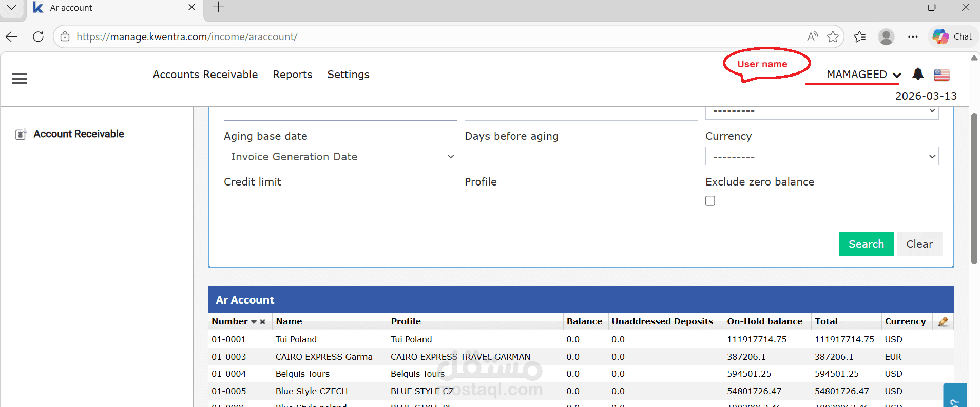980x407 pixels.
Task: Sort by the Profile column header
Action: coord(406,321)
